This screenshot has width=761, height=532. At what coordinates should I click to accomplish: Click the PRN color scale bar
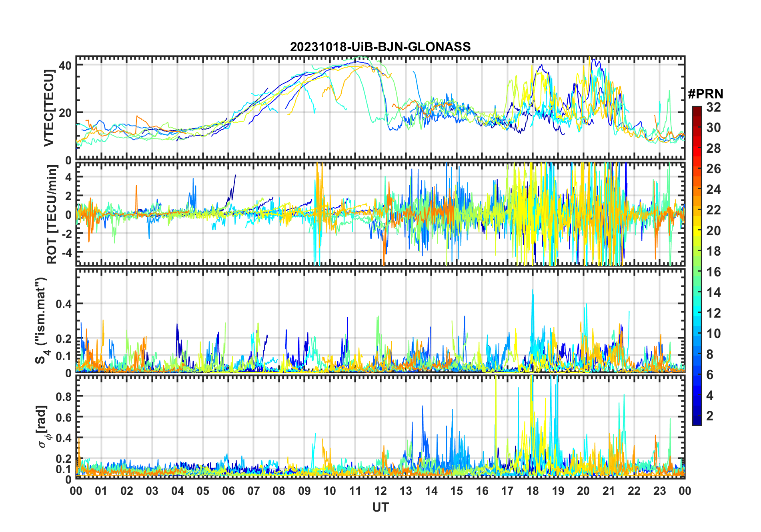click(697, 266)
